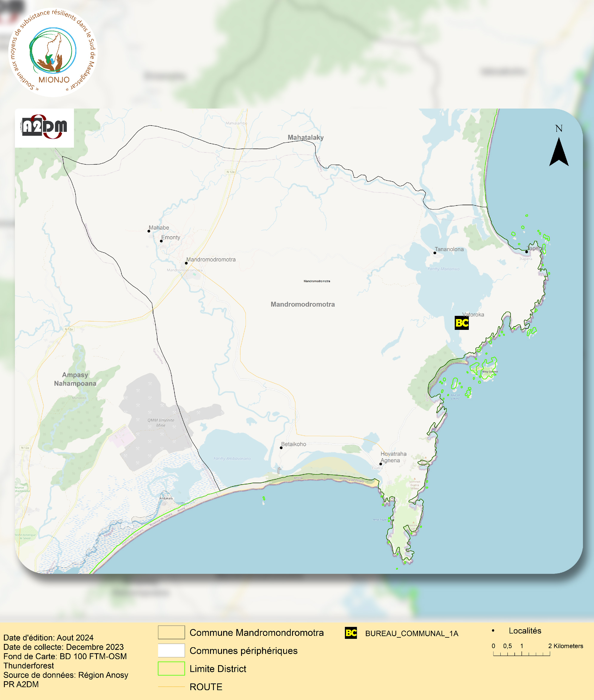Click the BC icon in the legend

point(351,633)
